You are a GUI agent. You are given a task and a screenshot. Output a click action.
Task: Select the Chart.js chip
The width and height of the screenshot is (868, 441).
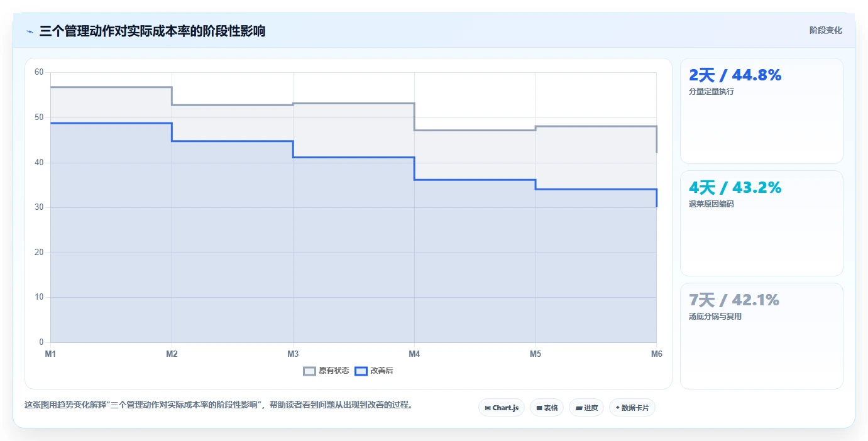[502, 408]
